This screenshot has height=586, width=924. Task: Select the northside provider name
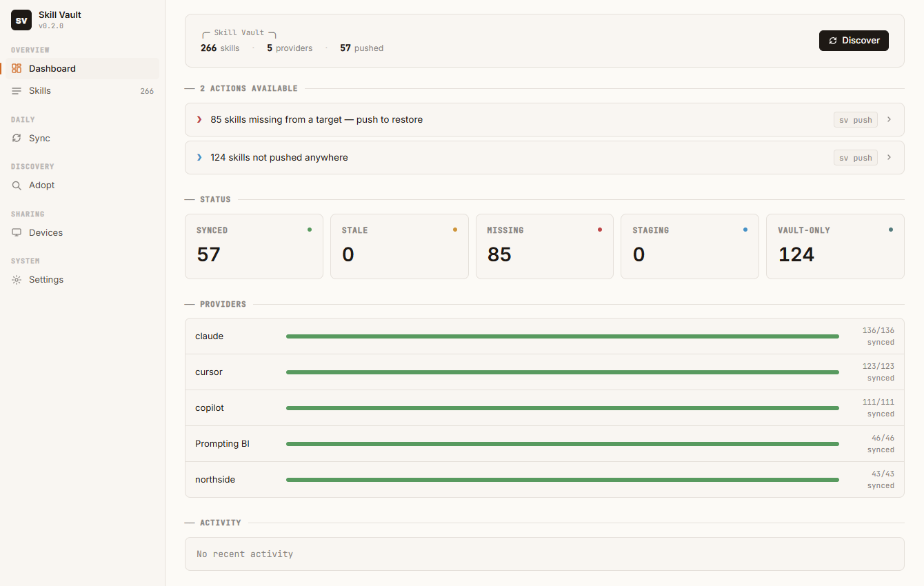tap(215, 480)
